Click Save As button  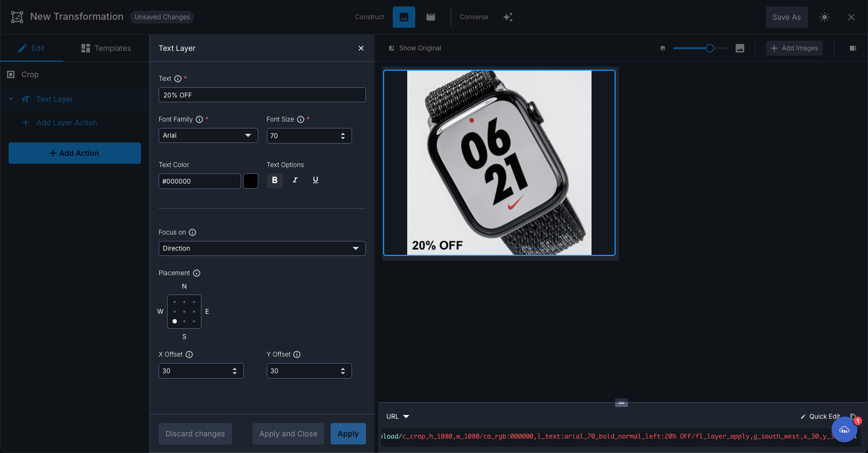(x=787, y=17)
